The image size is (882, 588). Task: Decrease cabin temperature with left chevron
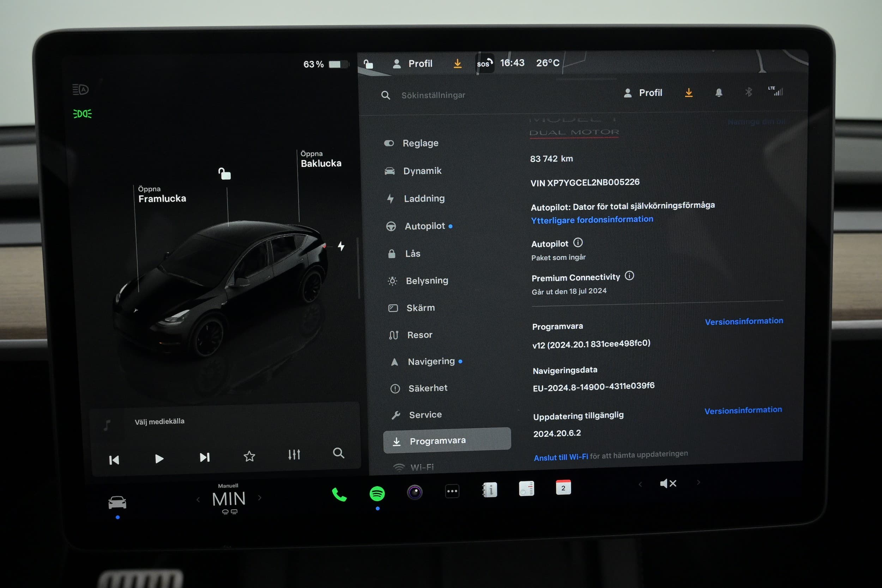[198, 499]
